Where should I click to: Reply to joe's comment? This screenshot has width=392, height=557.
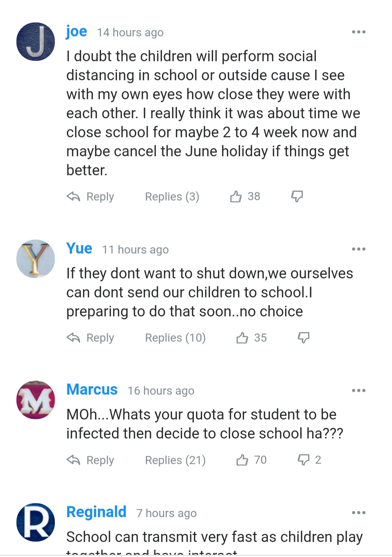(x=91, y=197)
